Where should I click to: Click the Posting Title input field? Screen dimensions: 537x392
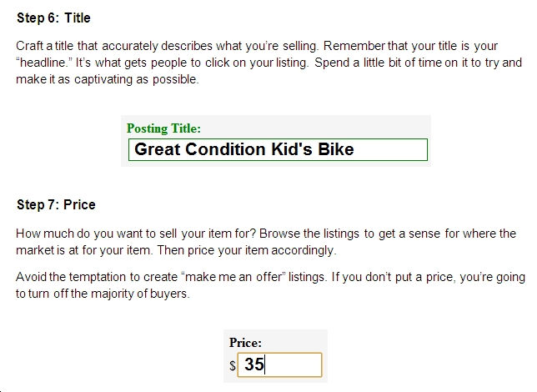[x=278, y=150]
